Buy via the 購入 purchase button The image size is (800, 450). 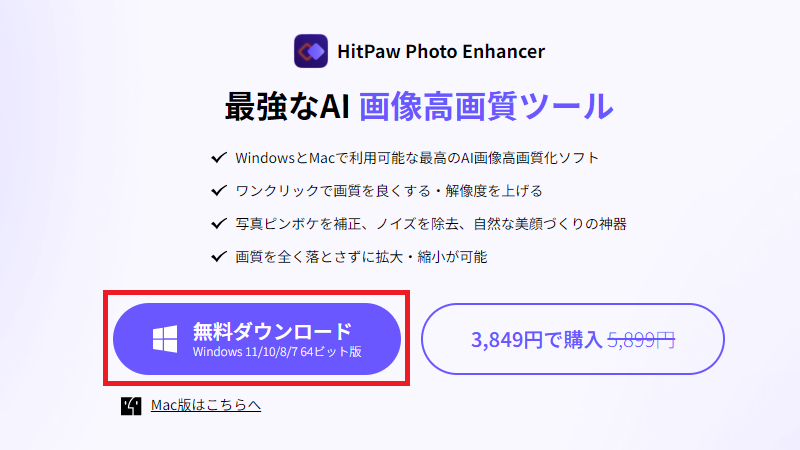(572, 339)
